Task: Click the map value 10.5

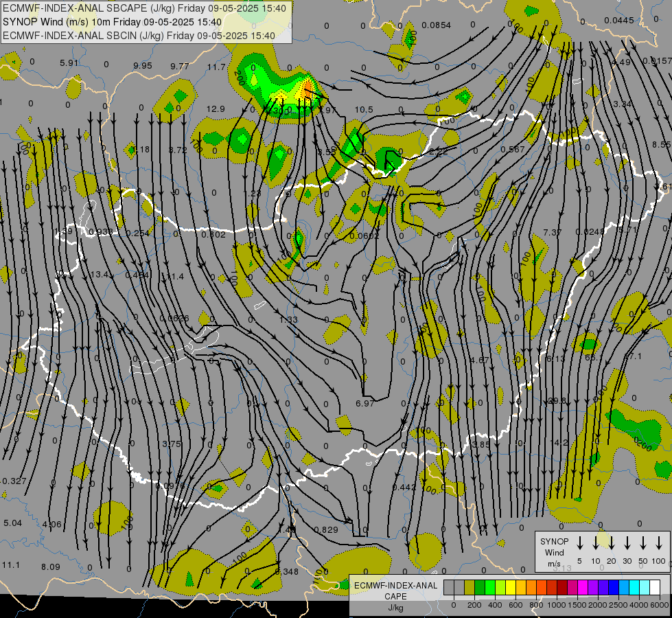Action: point(364,110)
